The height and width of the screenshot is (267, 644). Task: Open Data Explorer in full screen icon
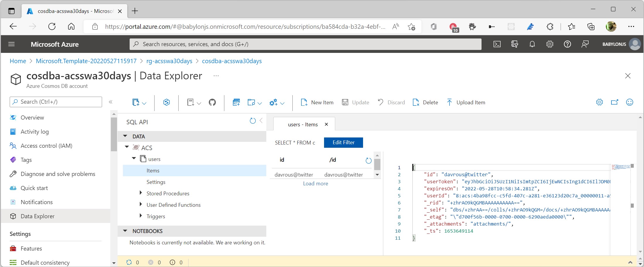(614, 102)
